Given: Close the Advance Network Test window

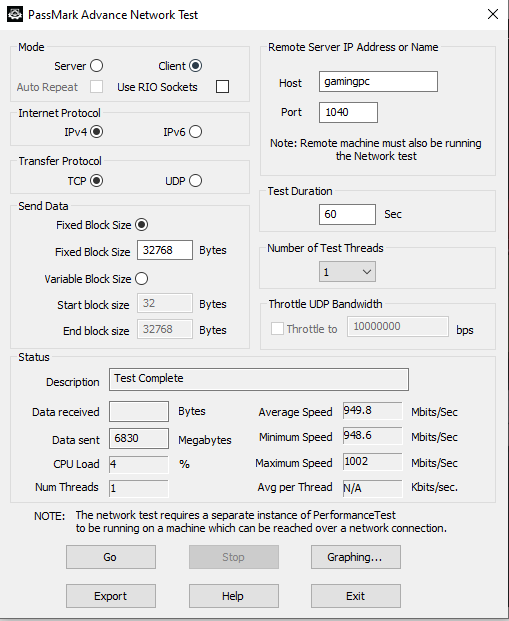Looking at the screenshot, I should pos(492,14).
